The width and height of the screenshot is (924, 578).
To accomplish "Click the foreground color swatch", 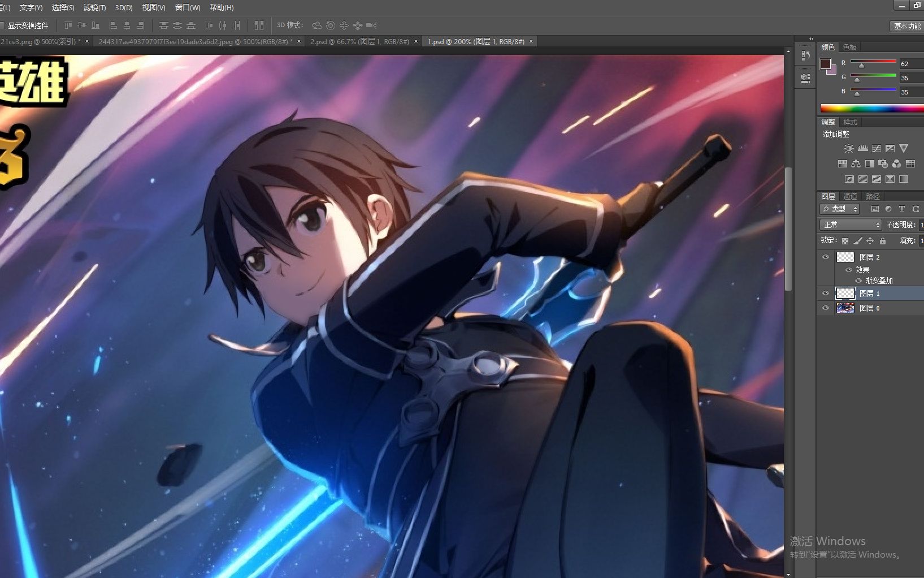I will click(x=826, y=63).
